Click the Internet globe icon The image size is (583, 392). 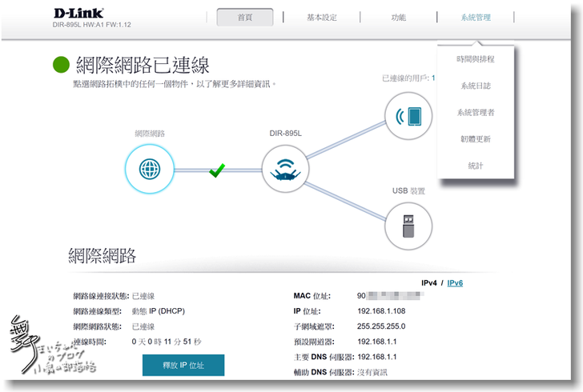(x=149, y=170)
